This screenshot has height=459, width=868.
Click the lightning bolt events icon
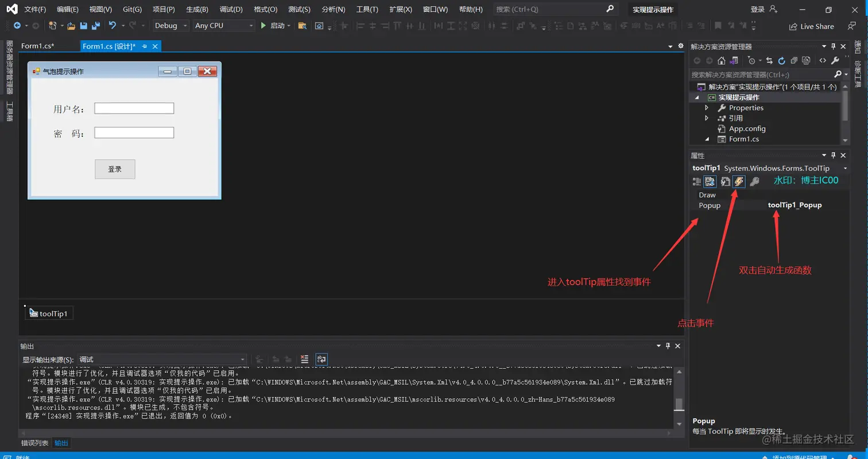coord(739,181)
